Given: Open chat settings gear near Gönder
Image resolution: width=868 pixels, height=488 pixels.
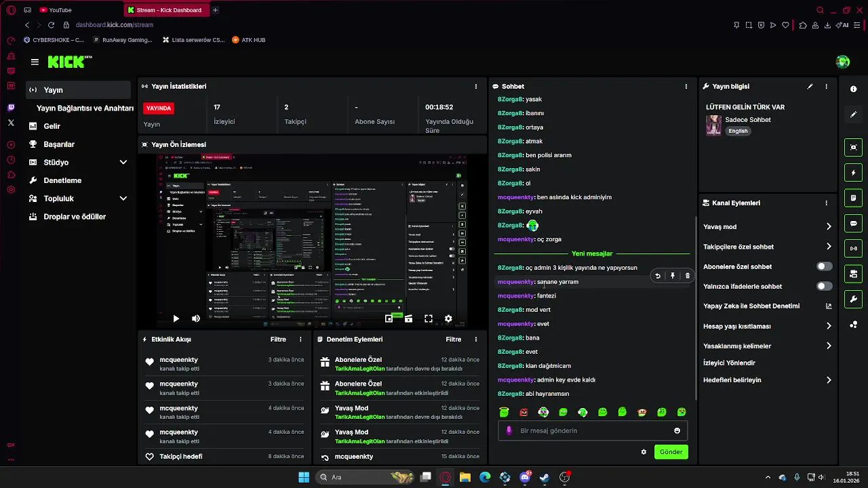Looking at the screenshot, I should tap(644, 452).
